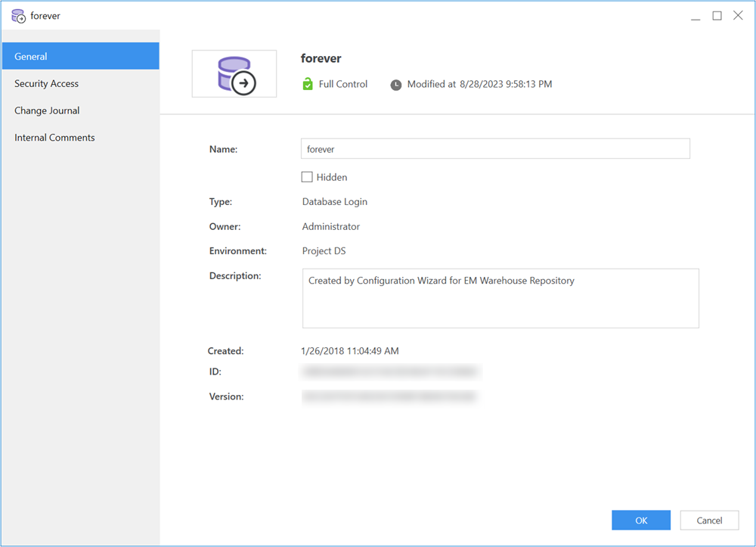Focus the Description text box
The image size is (756, 547).
(x=500, y=298)
